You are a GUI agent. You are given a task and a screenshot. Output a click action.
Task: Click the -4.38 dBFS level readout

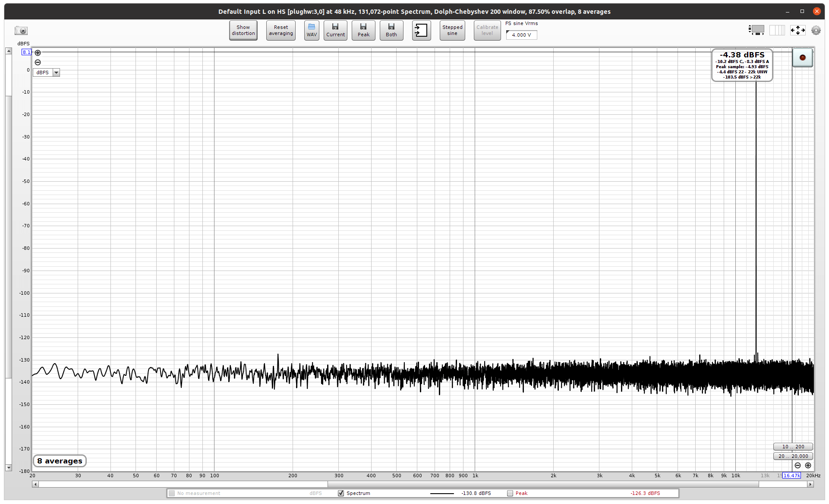[742, 55]
